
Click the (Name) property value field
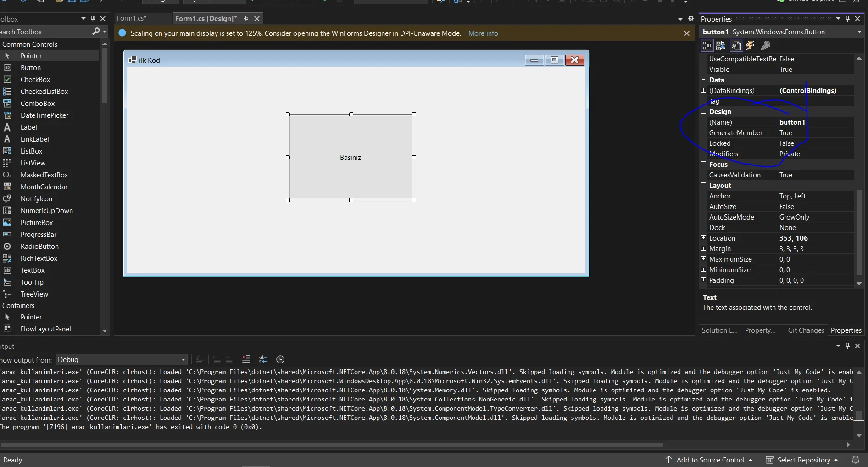pyautogui.click(x=815, y=122)
